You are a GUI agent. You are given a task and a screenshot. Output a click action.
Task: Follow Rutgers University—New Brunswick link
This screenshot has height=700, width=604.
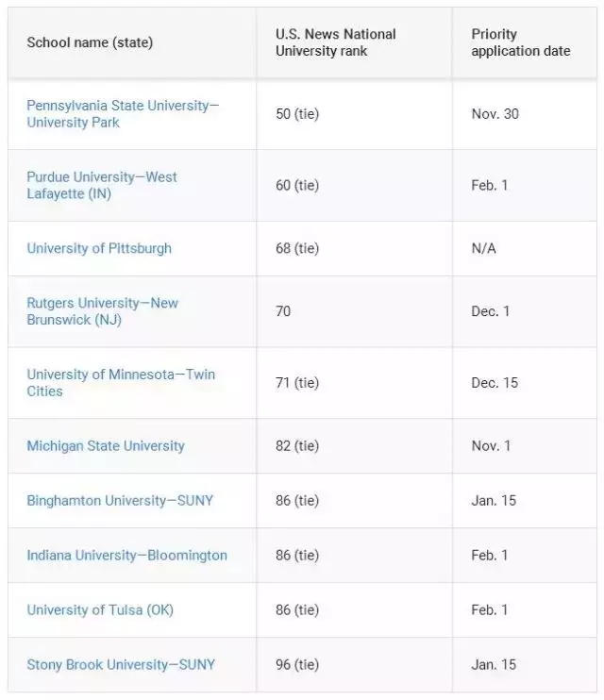pos(102,311)
